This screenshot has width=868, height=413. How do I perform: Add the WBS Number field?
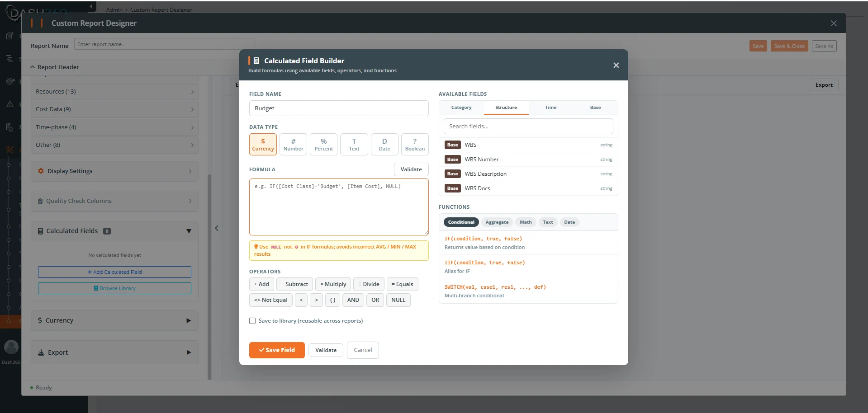[x=528, y=160]
